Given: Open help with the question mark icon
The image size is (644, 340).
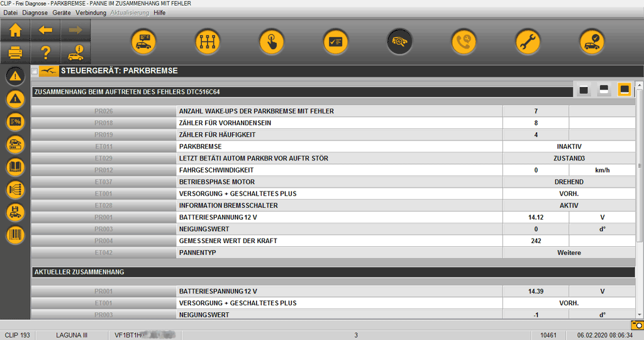Looking at the screenshot, I should 45,53.
